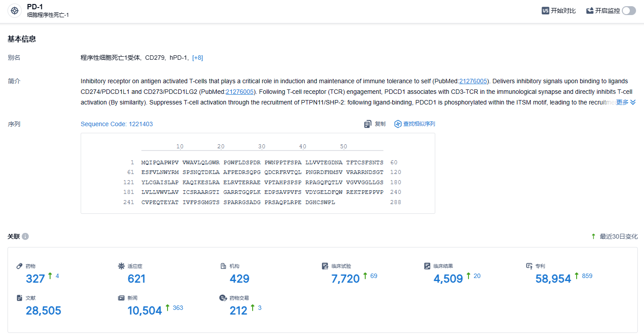The height and width of the screenshot is (336, 644).
Task: Open the 专利 count 58,954
Action: (553, 279)
